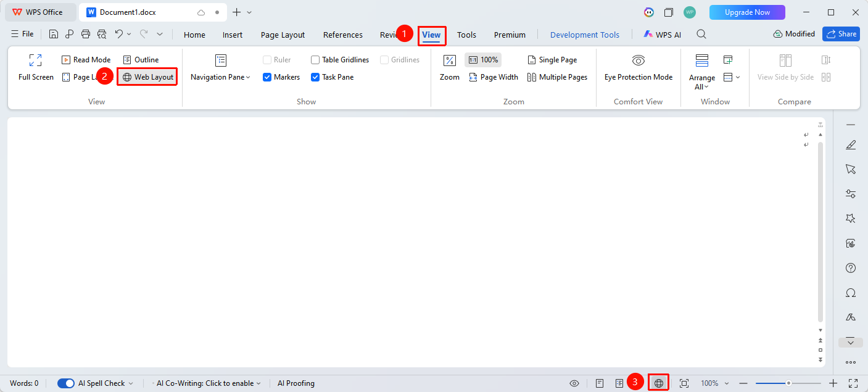Expand the dropdown arrow next to the new tab plus
This screenshot has width=868, height=392.
click(x=249, y=12)
